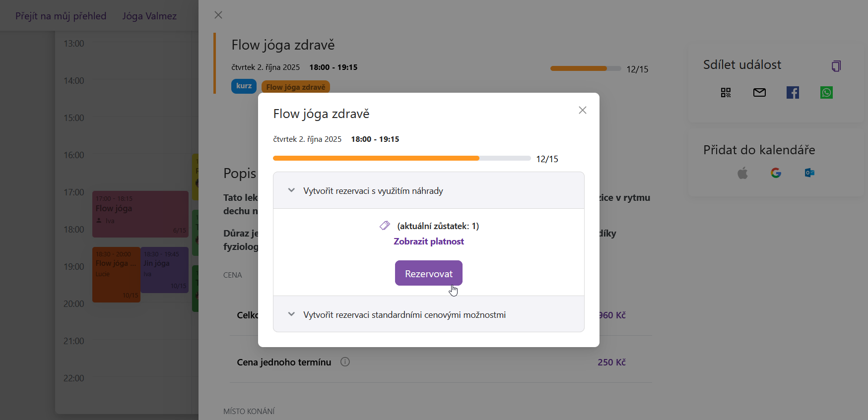Screen dimensions: 868x420
Task: Open the 'Zobrazit platnost' link
Action: [x=429, y=241]
